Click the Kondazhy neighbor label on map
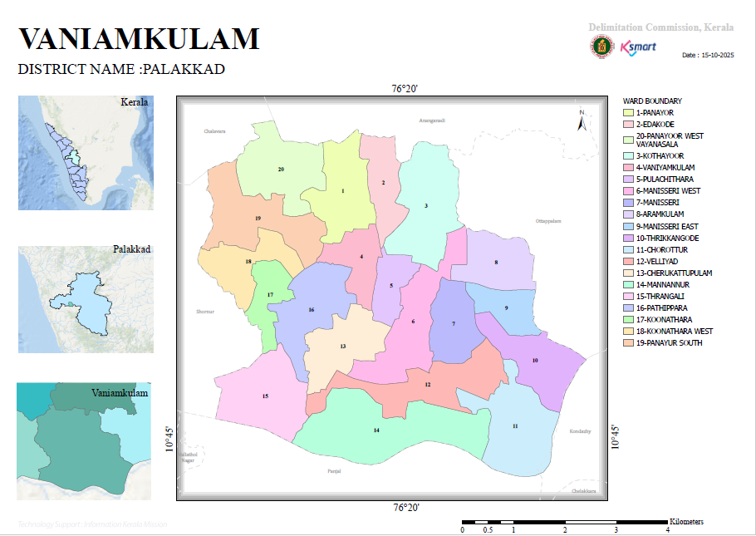756x536 pixels. 580,431
